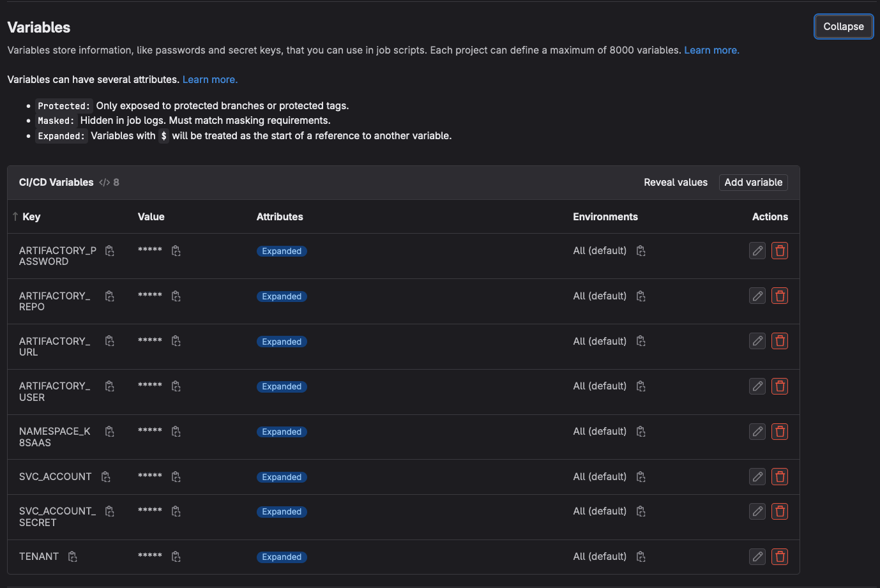Screen dimensions: 880x588
Task: Click the Expanded badge for TENANT
Action: 282,557
